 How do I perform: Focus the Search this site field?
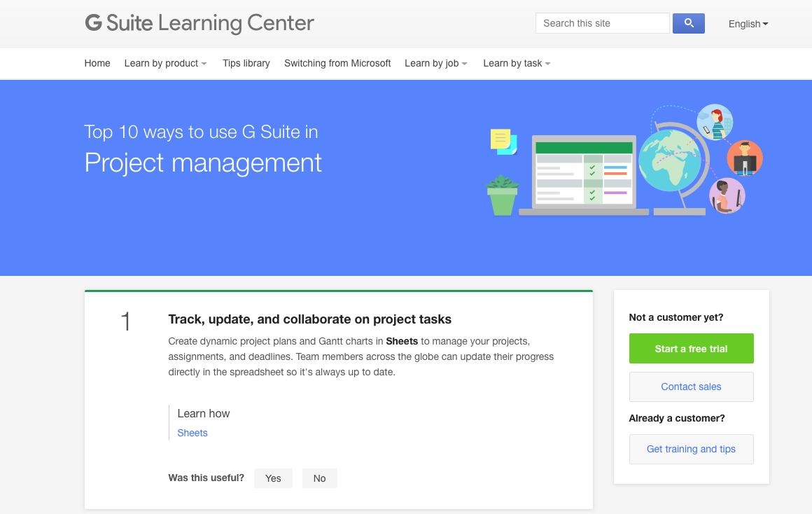point(602,23)
